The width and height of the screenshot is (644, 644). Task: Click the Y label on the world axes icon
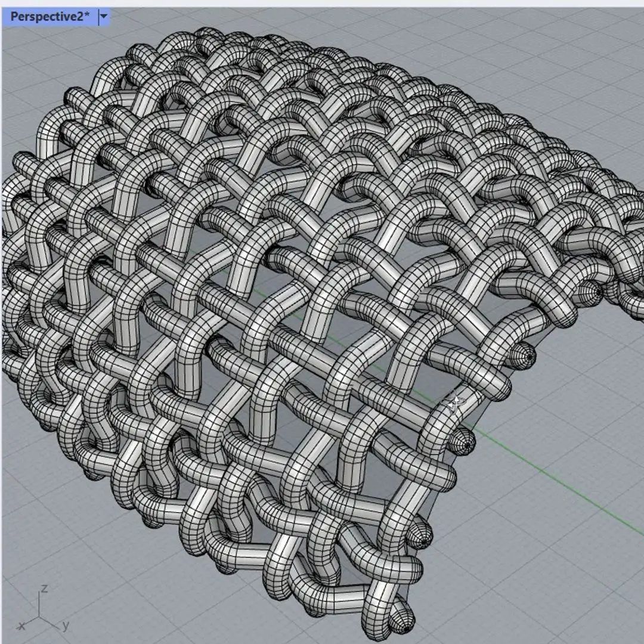(66, 626)
